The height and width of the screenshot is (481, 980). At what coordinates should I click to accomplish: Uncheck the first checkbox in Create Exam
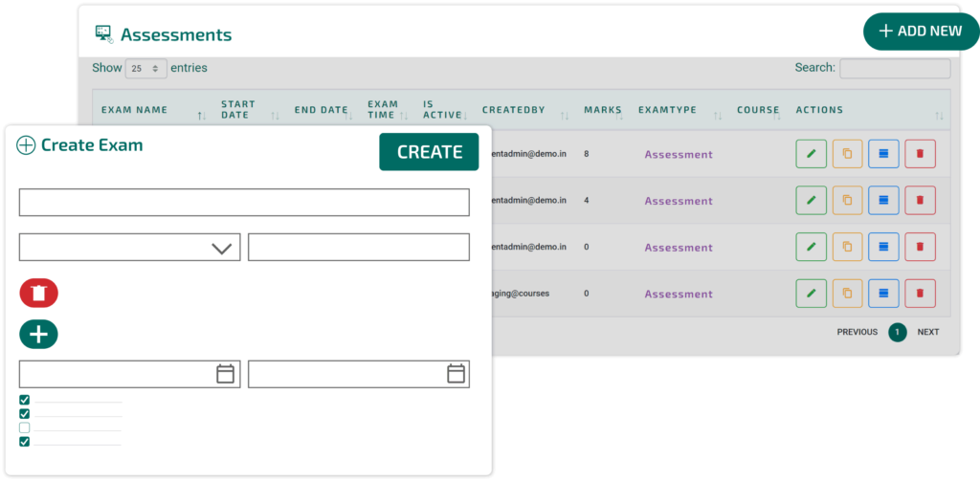tap(24, 400)
